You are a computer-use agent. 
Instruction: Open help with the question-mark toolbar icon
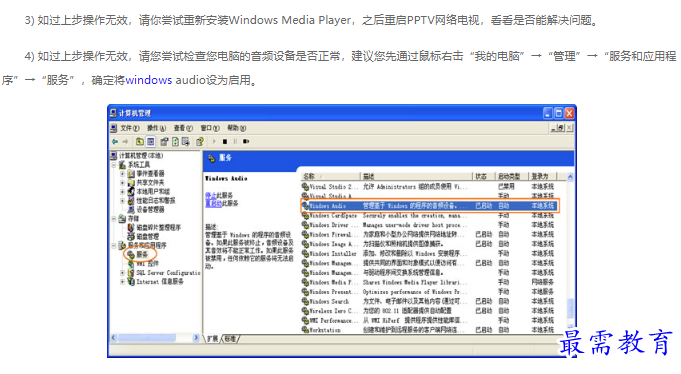click(x=200, y=142)
